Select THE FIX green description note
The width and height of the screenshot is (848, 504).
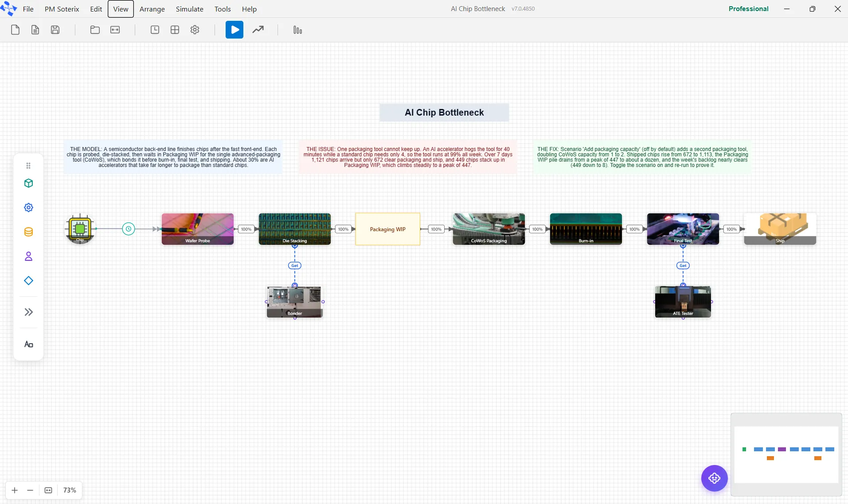642,157
